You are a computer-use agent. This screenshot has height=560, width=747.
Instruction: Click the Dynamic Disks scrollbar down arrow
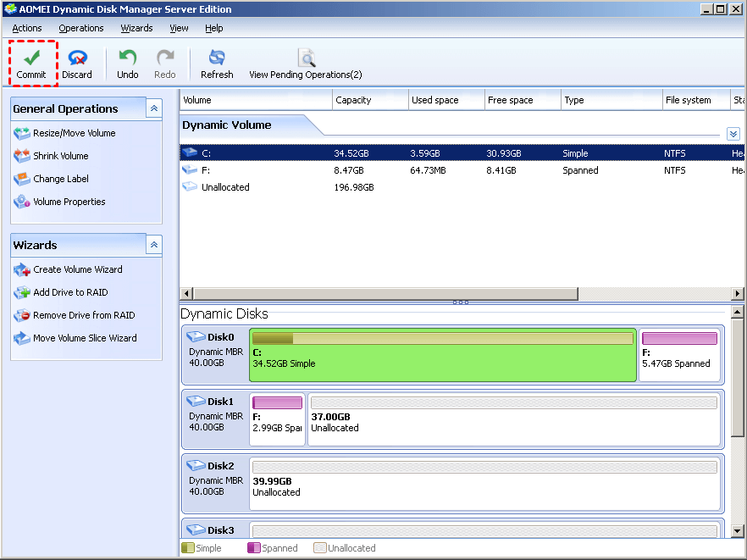pos(738,531)
